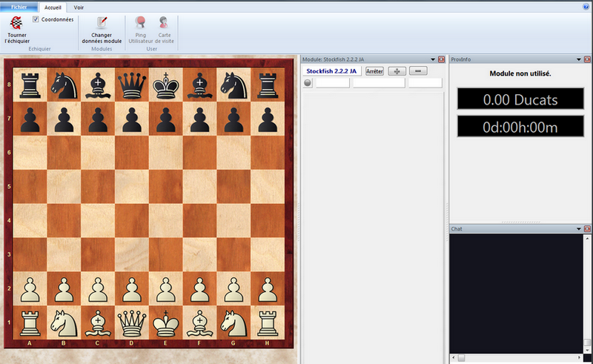Open the Carte de visite icon

[x=164, y=24]
